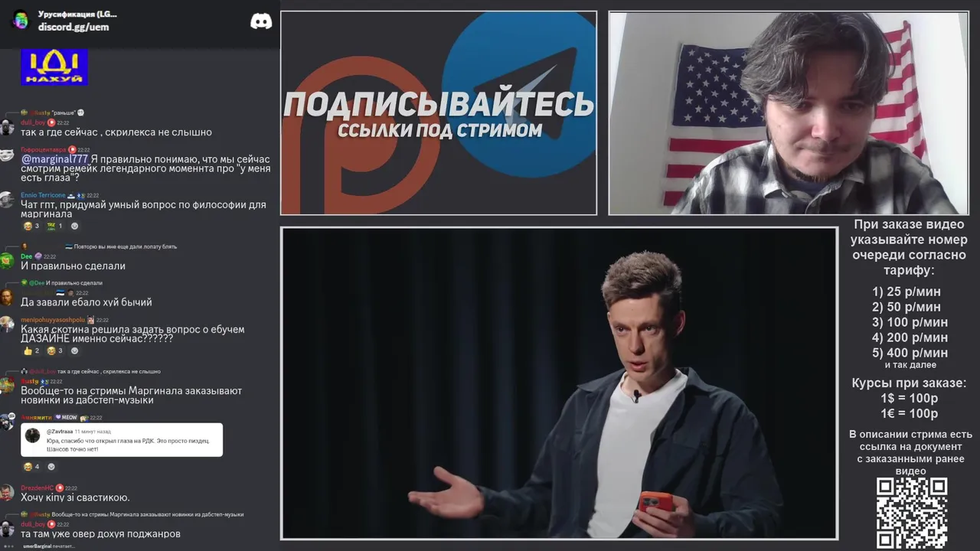Click dull_boy avatar beside the скрилекса message
The height and width of the screenshot is (551, 980).
point(7,128)
